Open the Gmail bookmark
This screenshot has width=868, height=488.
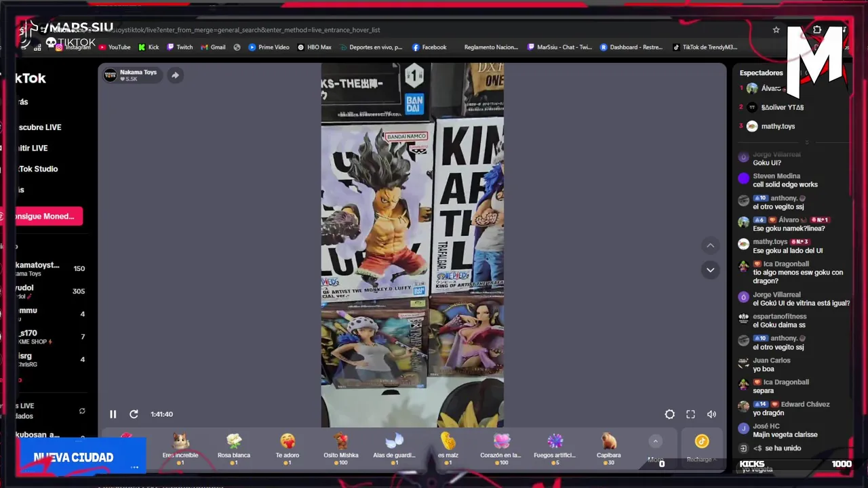click(213, 47)
